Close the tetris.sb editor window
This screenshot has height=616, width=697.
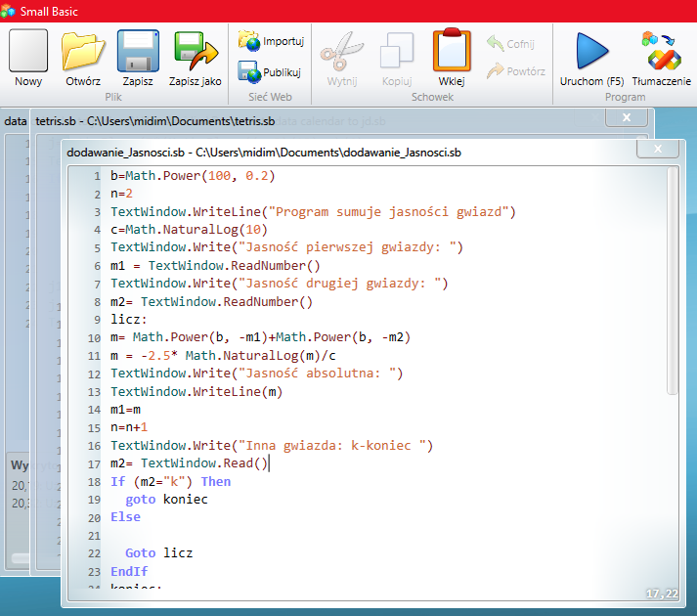[627, 117]
